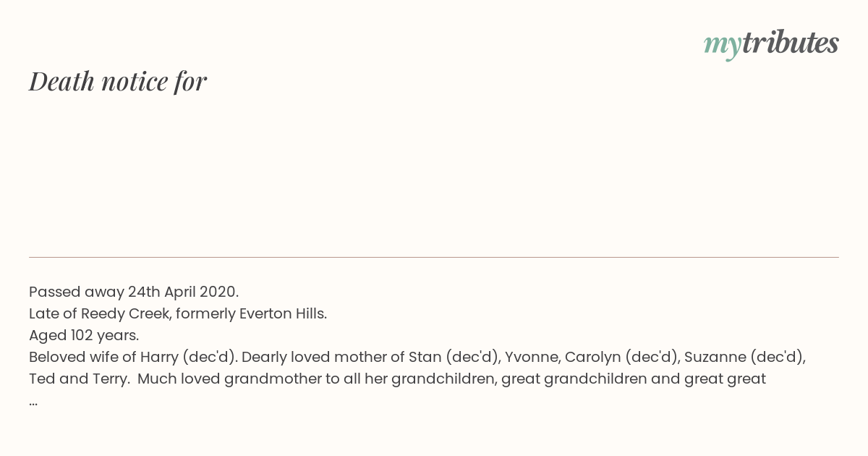Click the mytributes logo
This screenshot has height=456, width=868.
(x=771, y=44)
